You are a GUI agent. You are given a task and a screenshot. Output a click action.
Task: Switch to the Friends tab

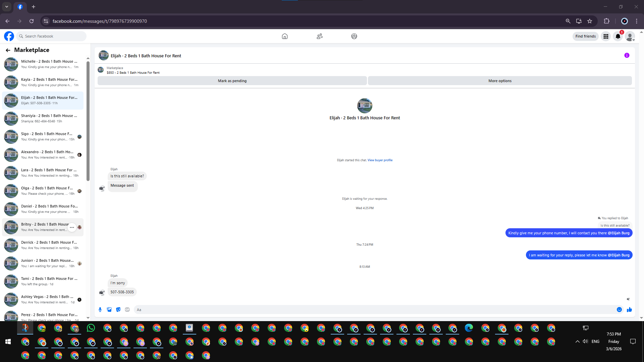(319, 37)
